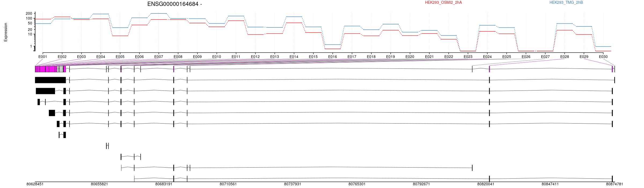Viewport: 644px width, 188px height.
Task: Click genomic coordinate 80683191
Action: (164, 184)
